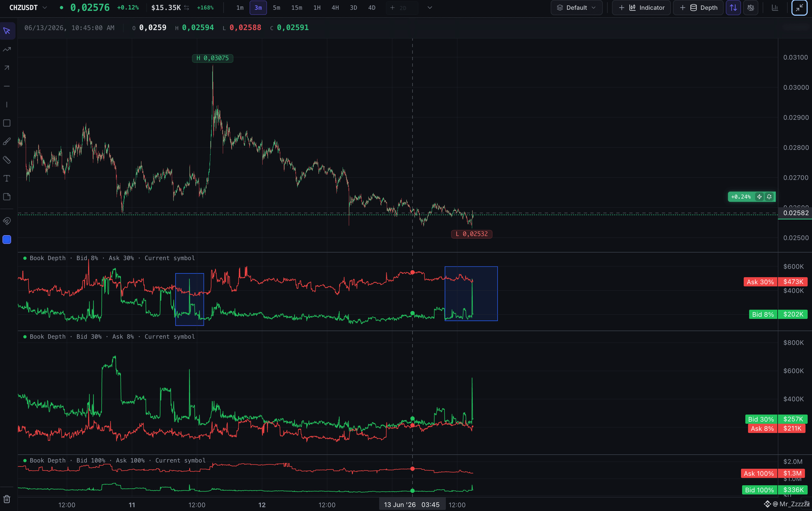The image size is (812, 511).
Task: Switch to the 1H timeframe
Action: [x=317, y=7]
